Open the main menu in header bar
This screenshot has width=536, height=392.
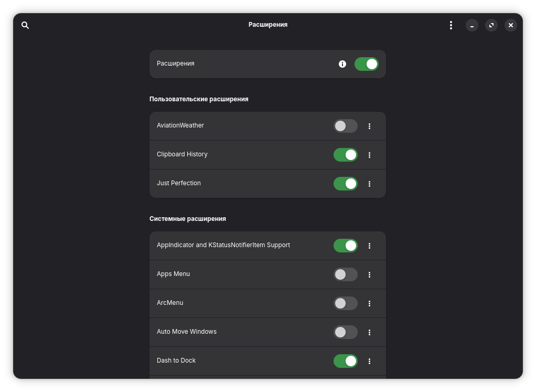pos(451,25)
